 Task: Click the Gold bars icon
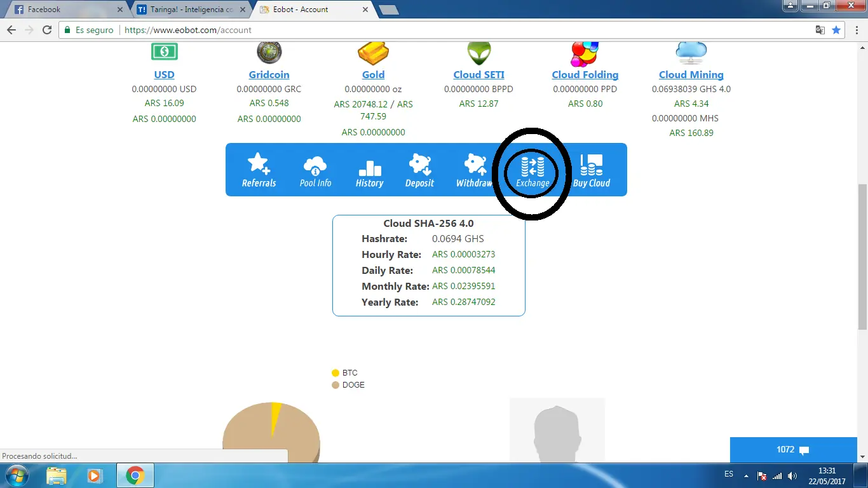click(x=373, y=53)
